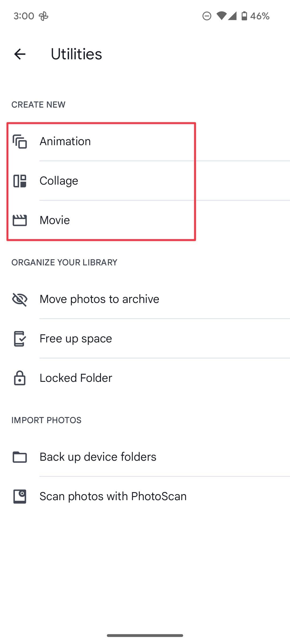Tap the Movie clapperboard icon
This screenshot has height=644, width=290.
(20, 220)
